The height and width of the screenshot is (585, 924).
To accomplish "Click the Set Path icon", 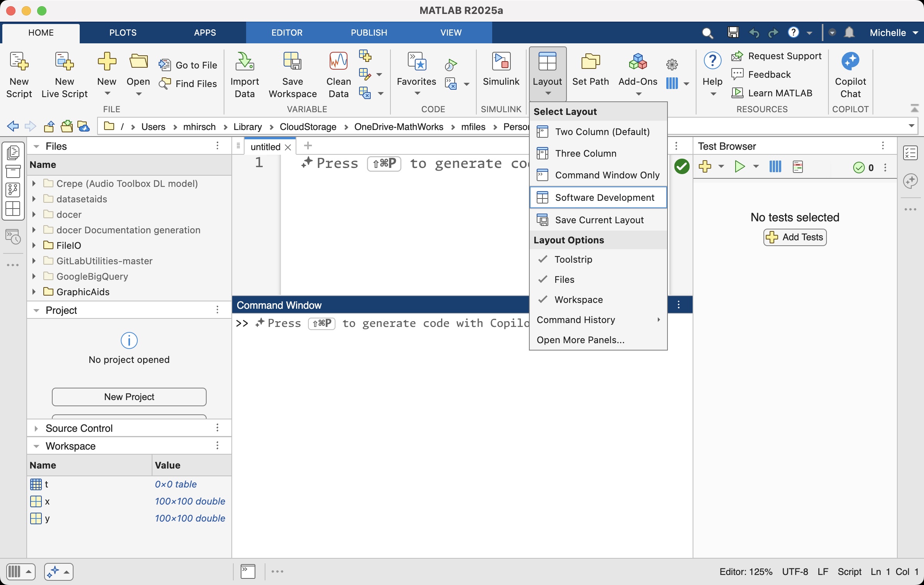I will [x=590, y=62].
